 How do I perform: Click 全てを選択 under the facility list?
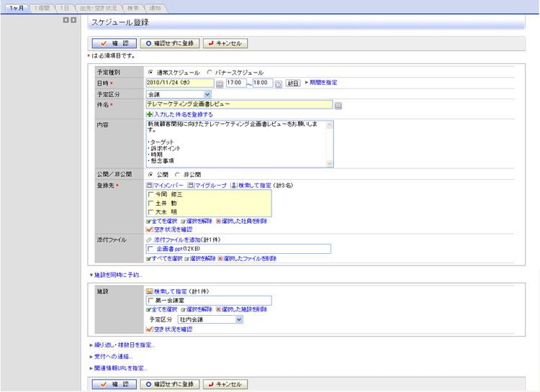click(164, 309)
